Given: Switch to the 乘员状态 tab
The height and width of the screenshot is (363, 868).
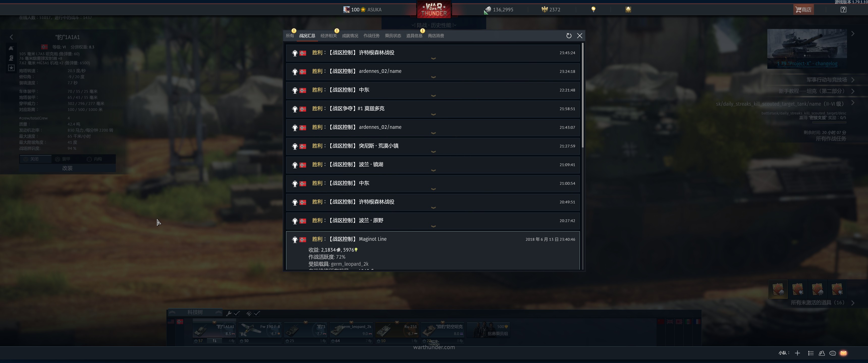Looking at the screenshot, I should 393,36.
